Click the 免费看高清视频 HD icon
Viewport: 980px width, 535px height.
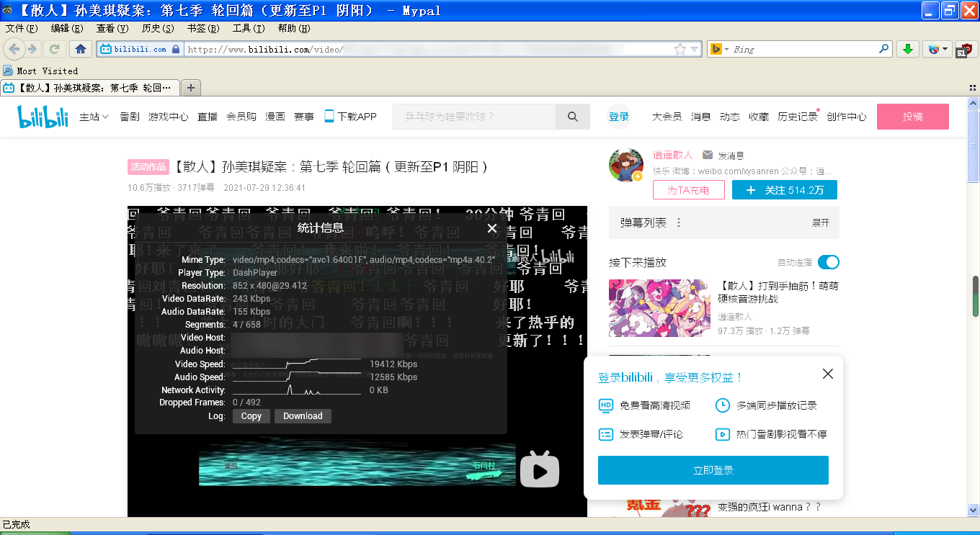click(606, 405)
